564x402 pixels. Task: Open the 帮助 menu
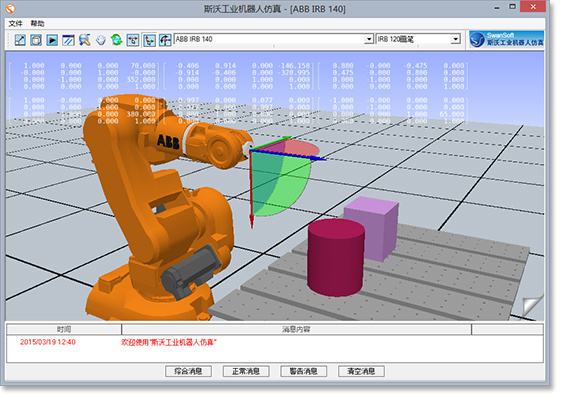tap(37, 24)
